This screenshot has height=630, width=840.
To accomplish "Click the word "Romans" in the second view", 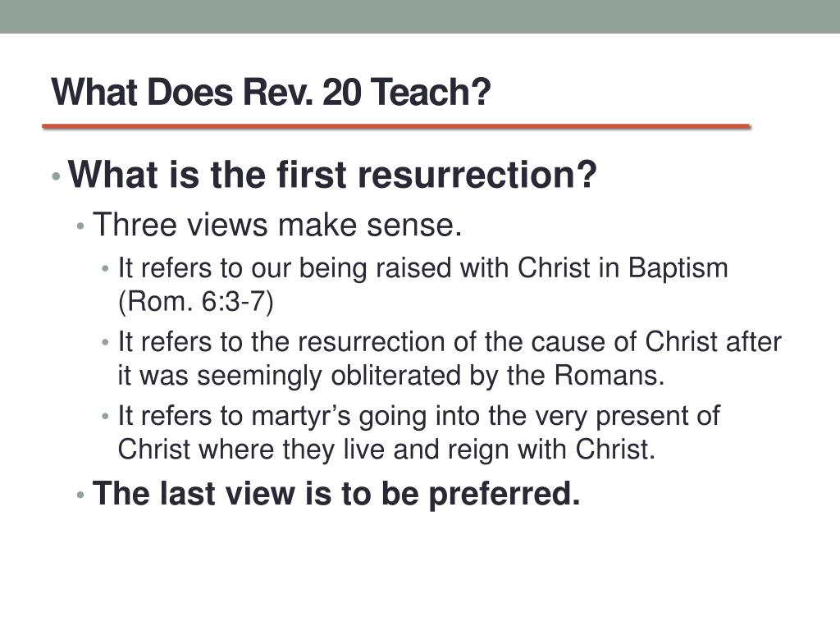I will (x=609, y=375).
